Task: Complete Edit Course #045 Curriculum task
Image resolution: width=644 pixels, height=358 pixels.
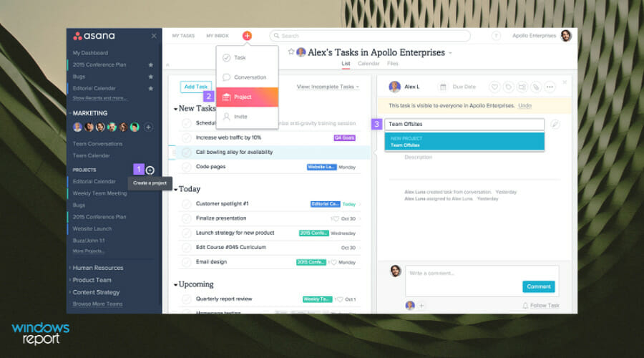Action: pyautogui.click(x=187, y=248)
